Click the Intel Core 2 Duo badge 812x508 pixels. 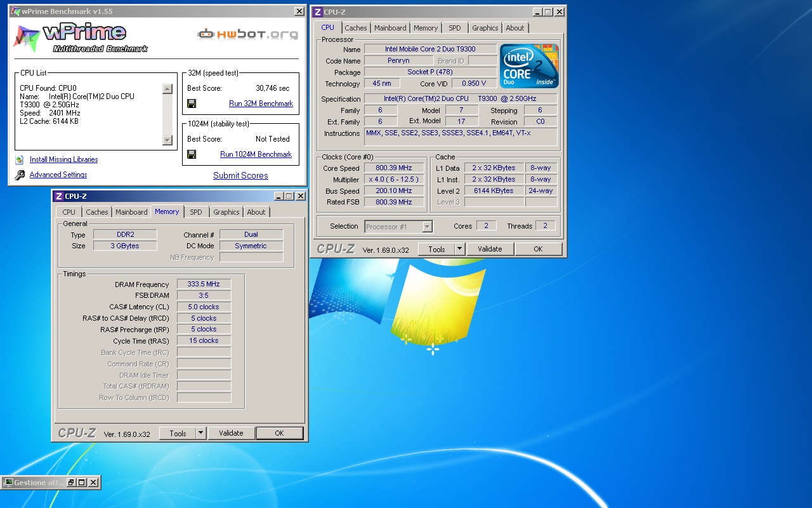[529, 66]
